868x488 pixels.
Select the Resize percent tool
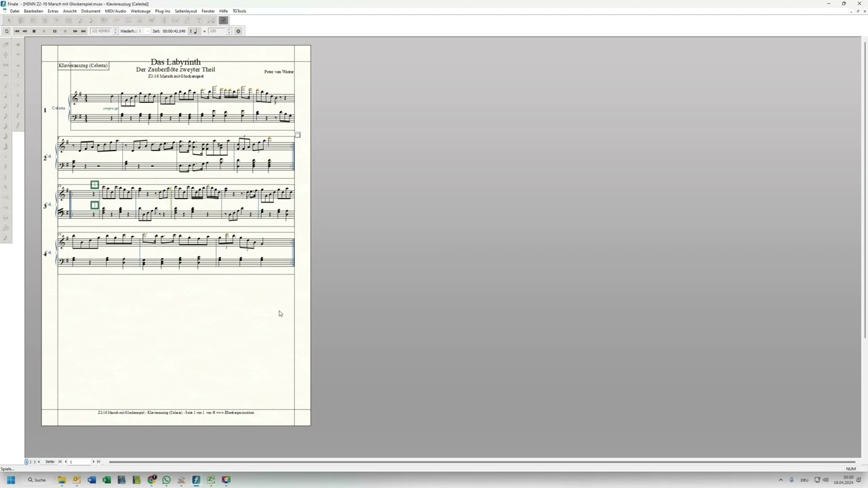pyautogui.click(x=211, y=20)
